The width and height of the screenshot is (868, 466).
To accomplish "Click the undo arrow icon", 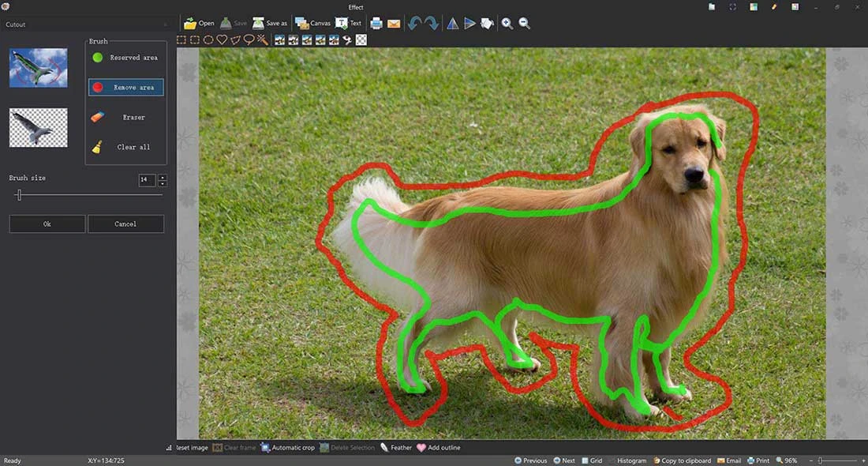I will [x=415, y=23].
